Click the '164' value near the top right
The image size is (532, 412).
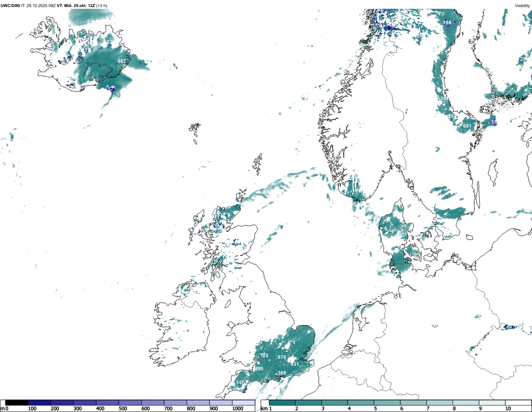pos(447,22)
